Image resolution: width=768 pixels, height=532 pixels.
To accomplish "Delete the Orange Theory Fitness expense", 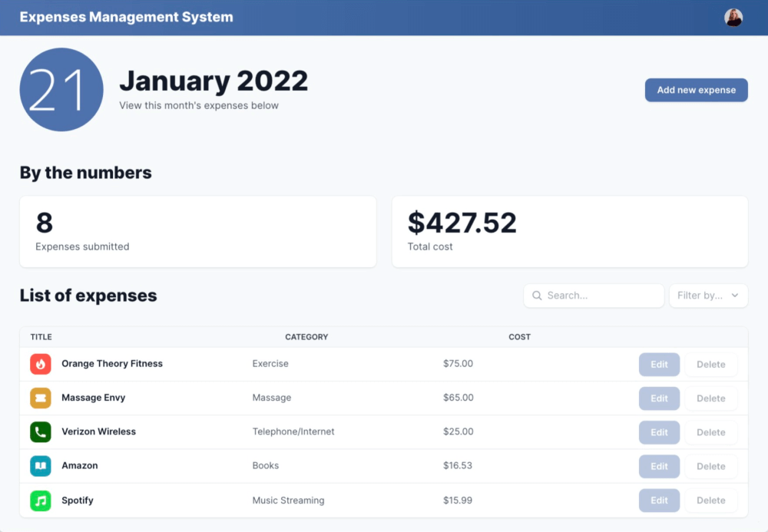I will (710, 365).
